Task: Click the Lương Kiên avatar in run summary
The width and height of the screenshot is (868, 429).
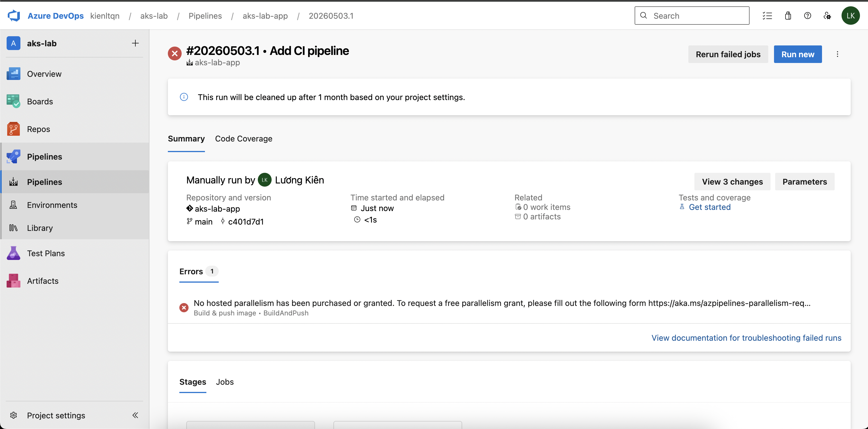Action: [x=264, y=180]
